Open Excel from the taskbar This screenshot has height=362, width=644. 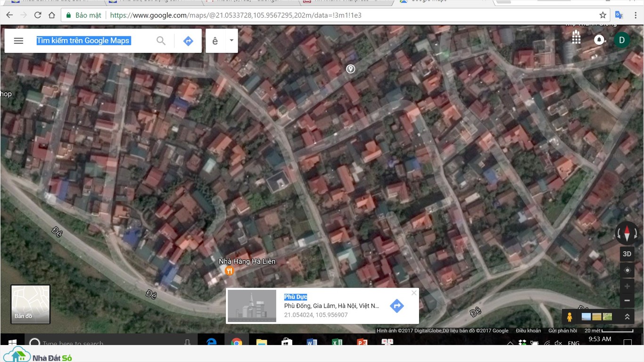tap(337, 342)
